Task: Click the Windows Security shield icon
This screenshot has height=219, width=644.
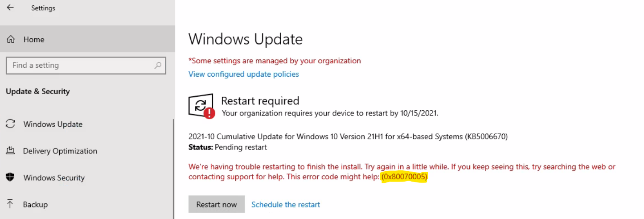Action: click(x=10, y=178)
